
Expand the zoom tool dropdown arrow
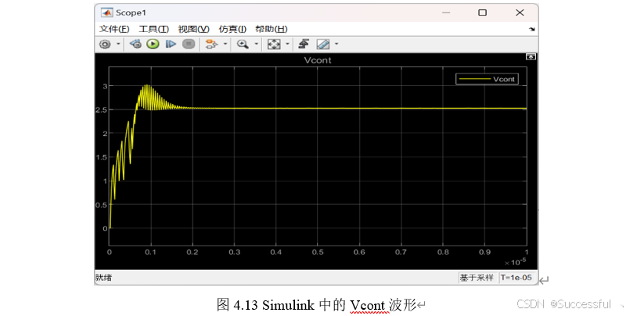point(257,45)
